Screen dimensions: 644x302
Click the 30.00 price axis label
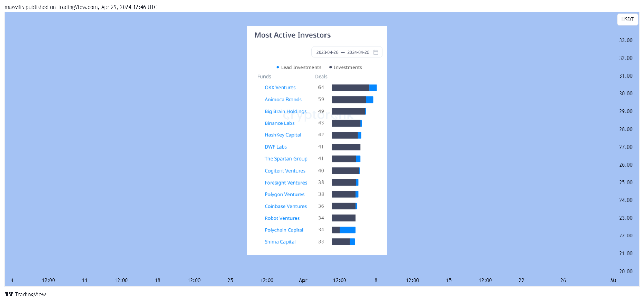[626, 94]
